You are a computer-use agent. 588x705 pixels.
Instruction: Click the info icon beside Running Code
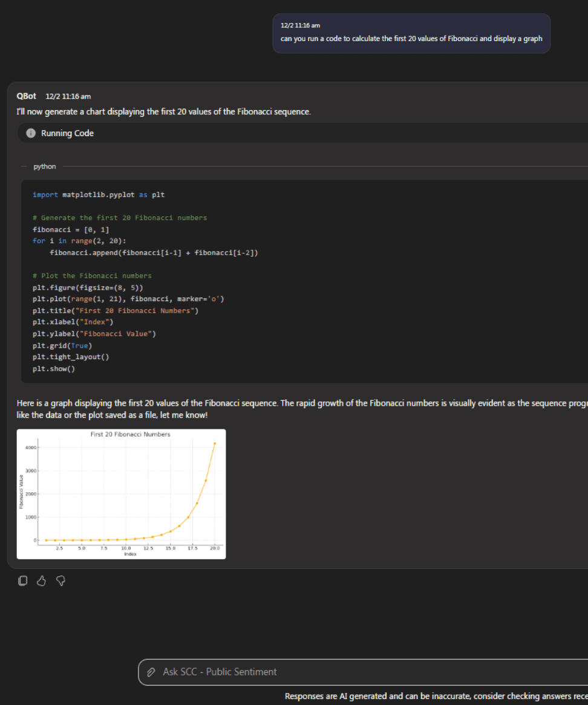[x=31, y=133]
